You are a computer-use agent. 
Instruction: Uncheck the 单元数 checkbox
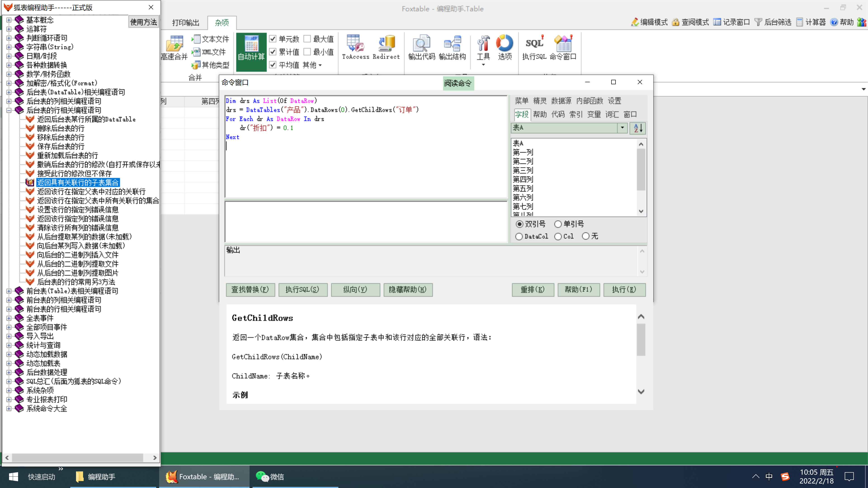point(273,39)
